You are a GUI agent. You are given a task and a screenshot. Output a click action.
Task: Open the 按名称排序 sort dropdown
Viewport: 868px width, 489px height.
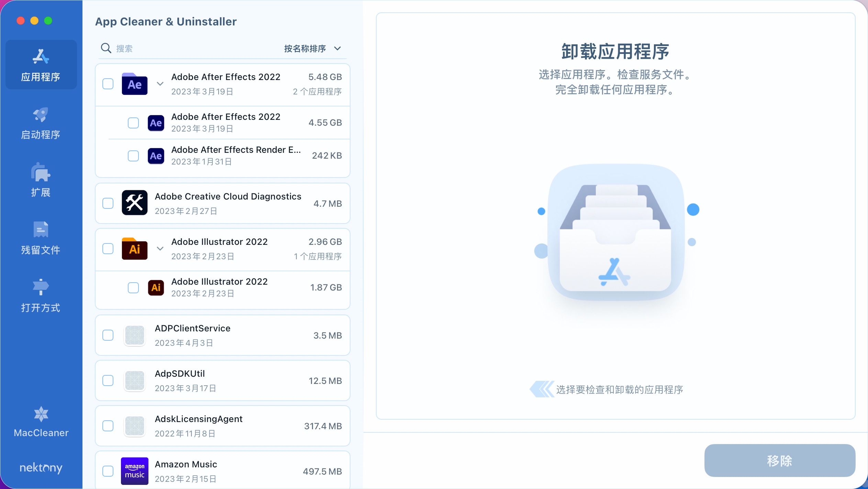pos(312,48)
